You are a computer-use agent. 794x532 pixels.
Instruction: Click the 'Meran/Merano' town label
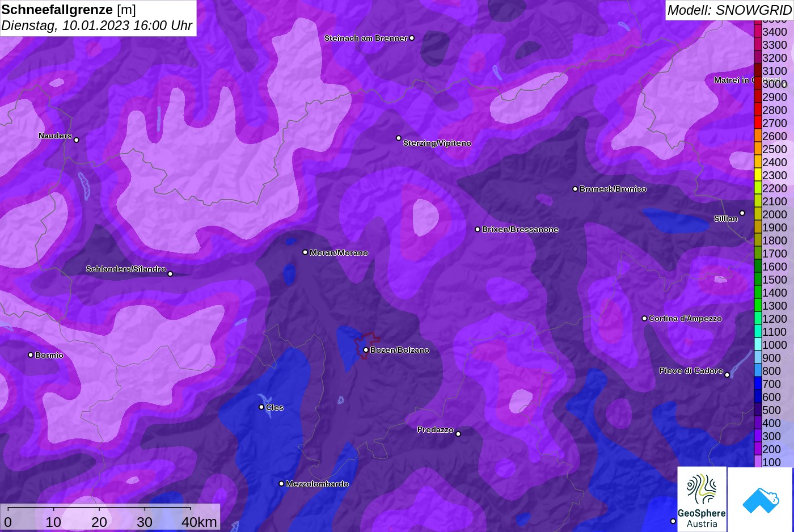click(x=339, y=252)
